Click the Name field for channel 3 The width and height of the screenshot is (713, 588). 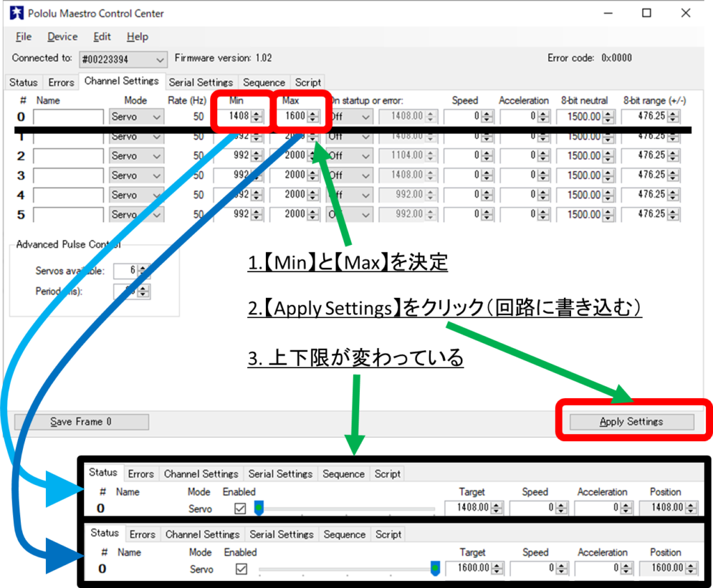68,175
